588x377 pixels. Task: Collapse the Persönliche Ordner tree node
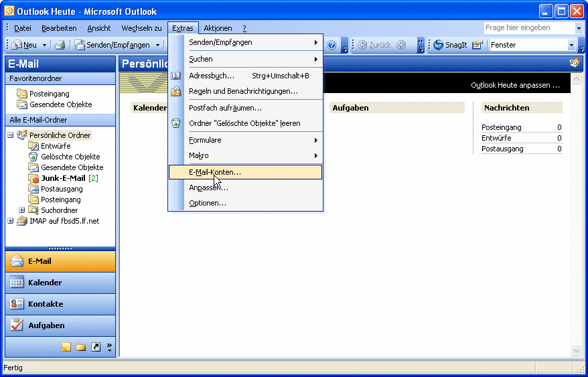(11, 135)
